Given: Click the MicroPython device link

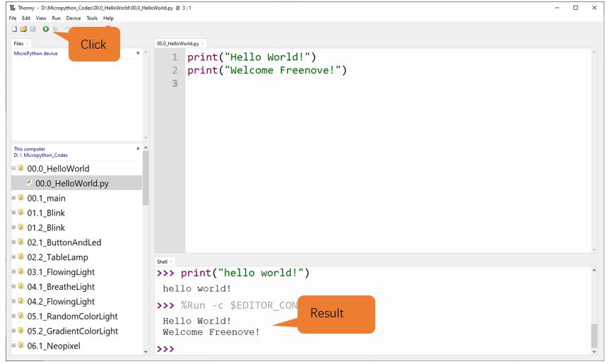Looking at the screenshot, I should 35,54.
